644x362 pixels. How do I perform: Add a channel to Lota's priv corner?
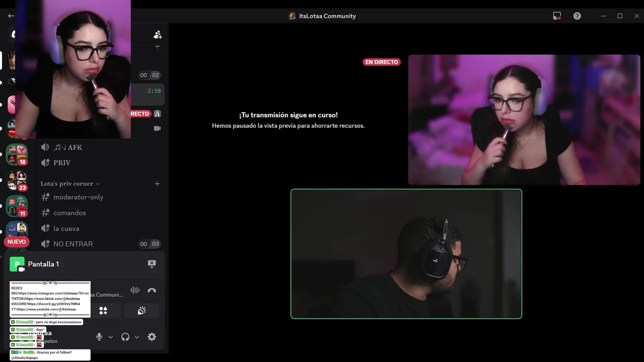tap(157, 184)
